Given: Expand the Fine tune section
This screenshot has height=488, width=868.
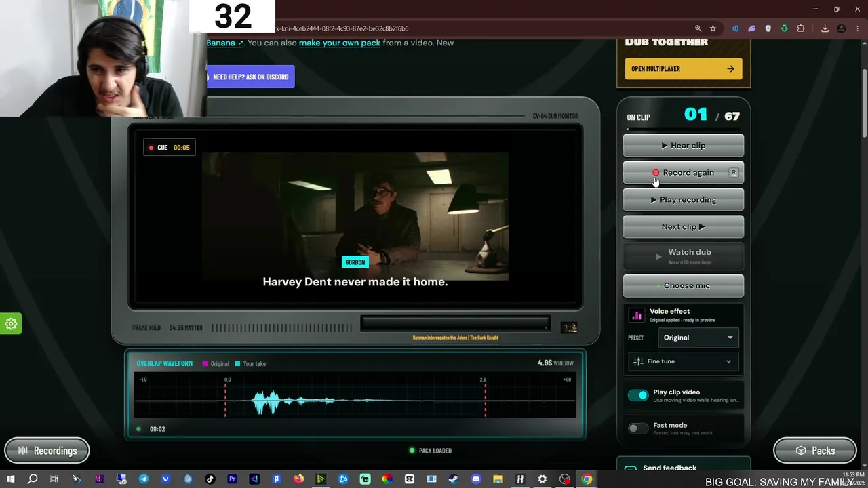Looking at the screenshot, I should tap(684, 361).
